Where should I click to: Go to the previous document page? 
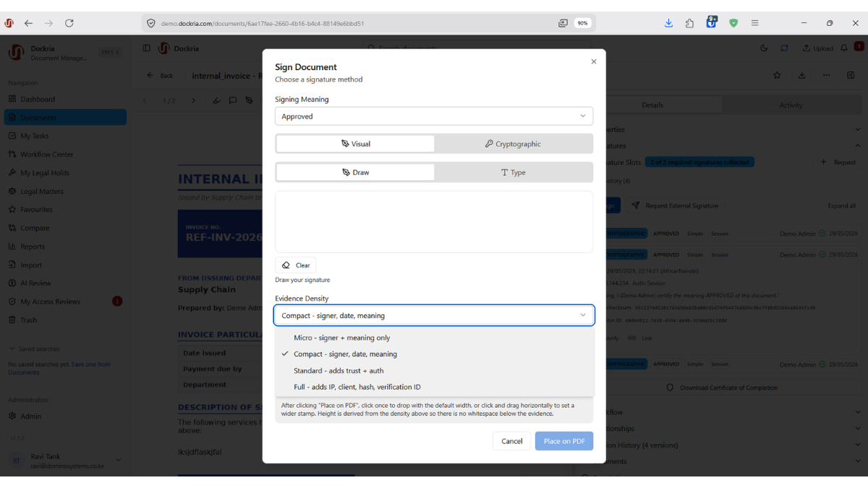144,100
